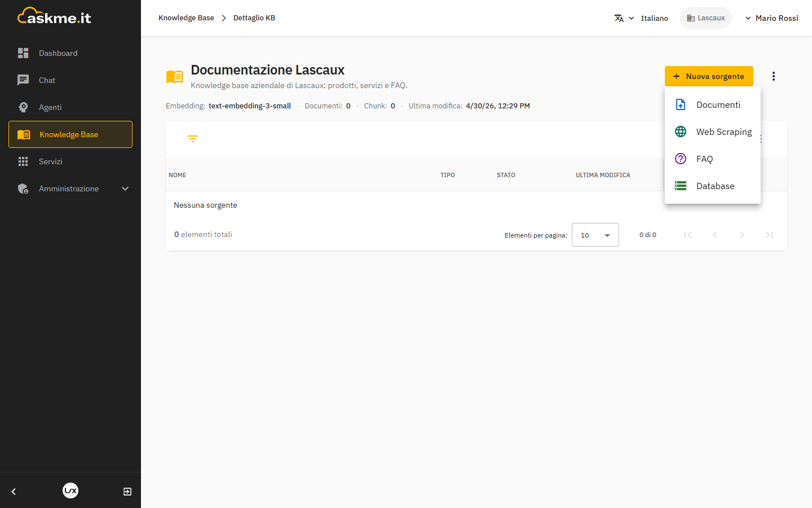Click the Lascaux organization chip
This screenshot has height=508, width=812.
[x=705, y=18]
